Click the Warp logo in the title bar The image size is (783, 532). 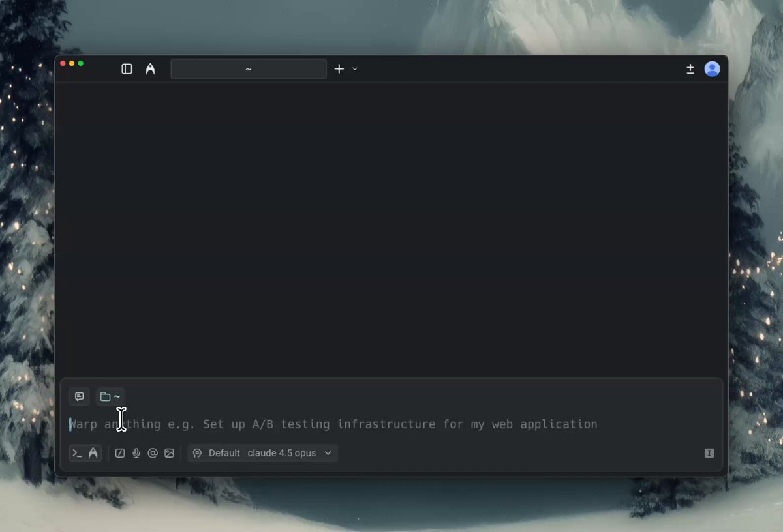coord(150,68)
